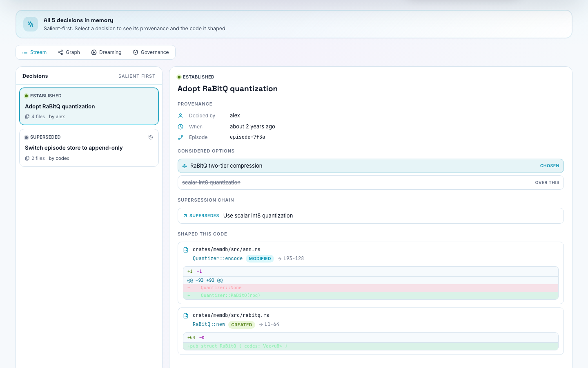
Task: Click added line pub struct RaBitQ in diff
Action: [x=371, y=346]
